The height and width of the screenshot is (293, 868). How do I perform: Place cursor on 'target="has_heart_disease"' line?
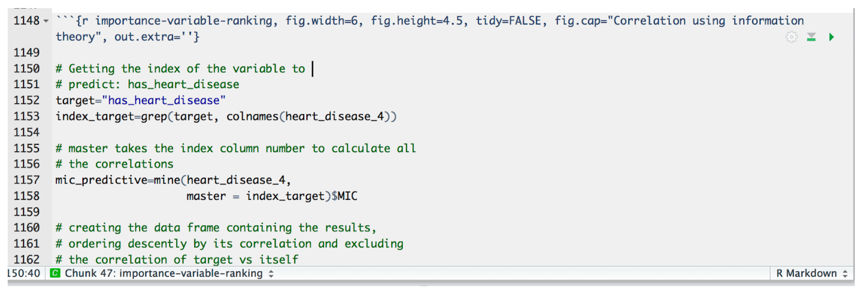(x=140, y=100)
